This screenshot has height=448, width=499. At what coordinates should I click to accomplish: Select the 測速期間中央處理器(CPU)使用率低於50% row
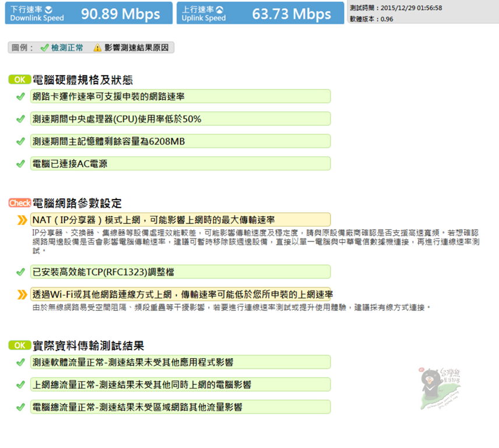[x=181, y=119]
